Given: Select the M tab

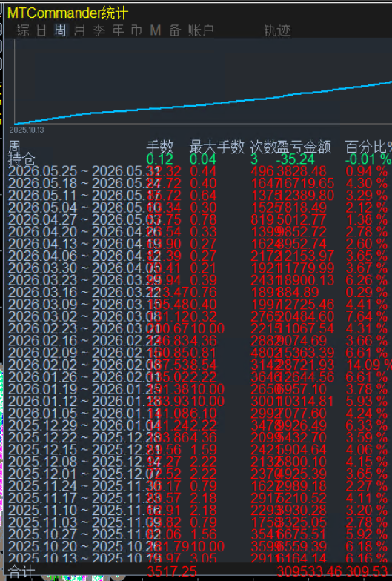Looking at the screenshot, I should (x=156, y=30).
